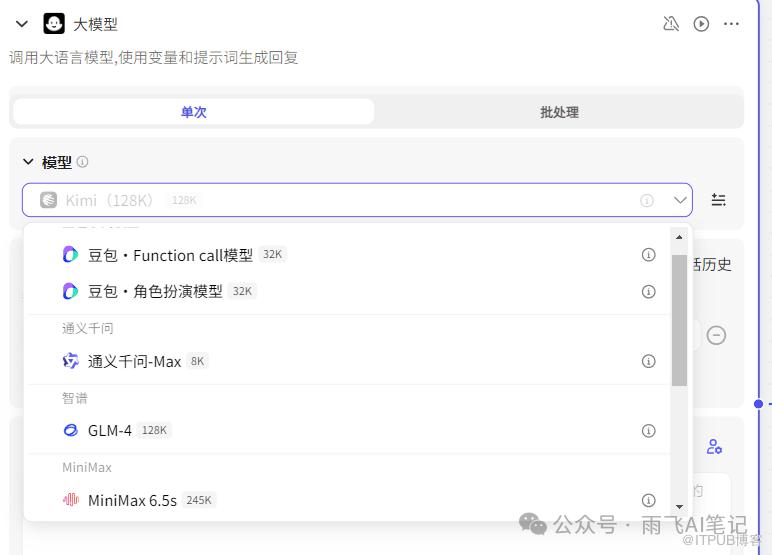Click info icon for GLM-4

click(648, 431)
